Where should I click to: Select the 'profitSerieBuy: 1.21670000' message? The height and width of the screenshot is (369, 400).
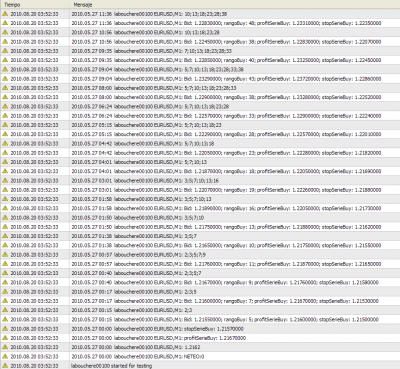tap(159, 338)
